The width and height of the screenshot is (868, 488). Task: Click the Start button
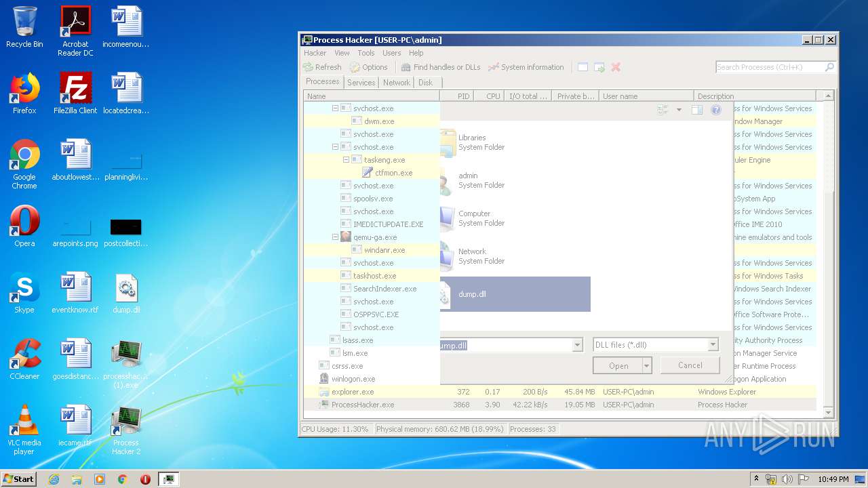tap(18, 479)
